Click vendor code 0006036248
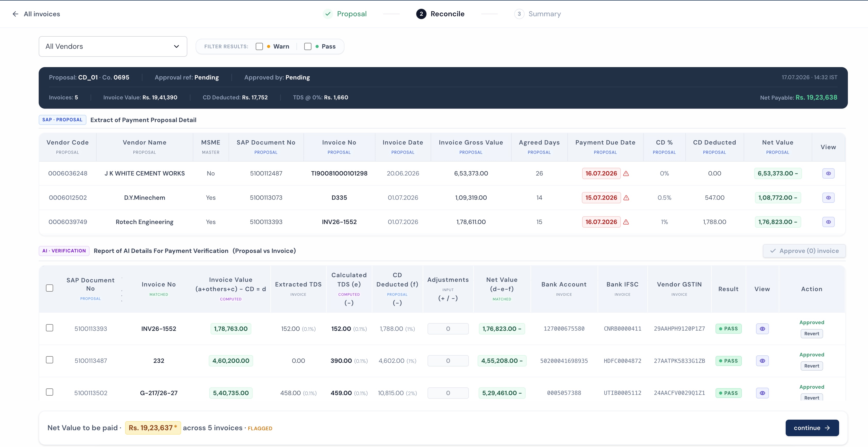868x447 pixels. (68, 173)
